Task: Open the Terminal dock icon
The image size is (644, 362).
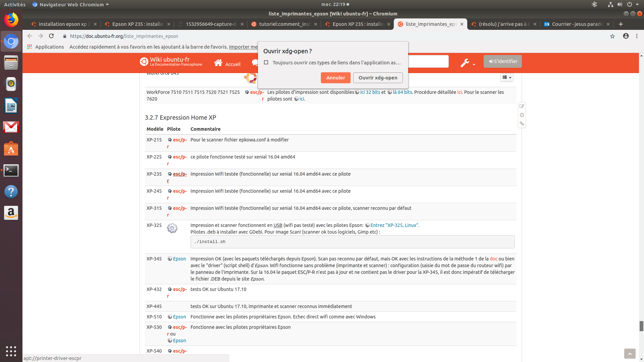Action: pyautogui.click(x=11, y=170)
